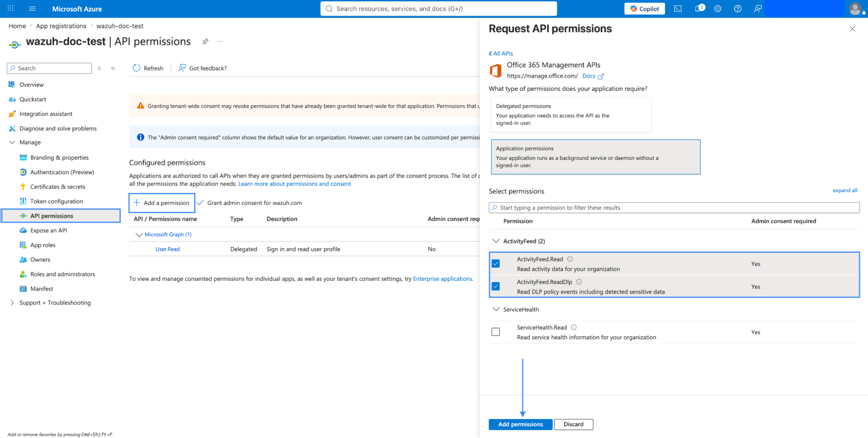Screen dimensions: 868x438
Task: Open the Azure app launcher grid icon
Action: [10, 8]
